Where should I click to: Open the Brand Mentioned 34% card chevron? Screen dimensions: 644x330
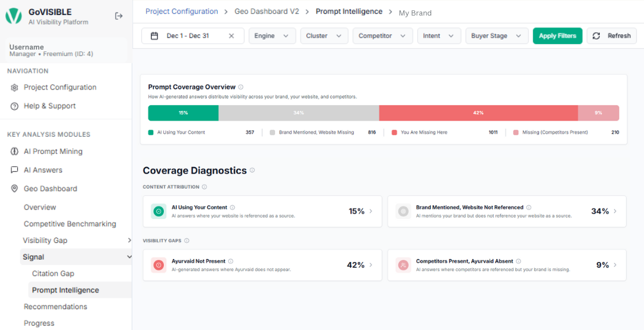[x=615, y=211]
